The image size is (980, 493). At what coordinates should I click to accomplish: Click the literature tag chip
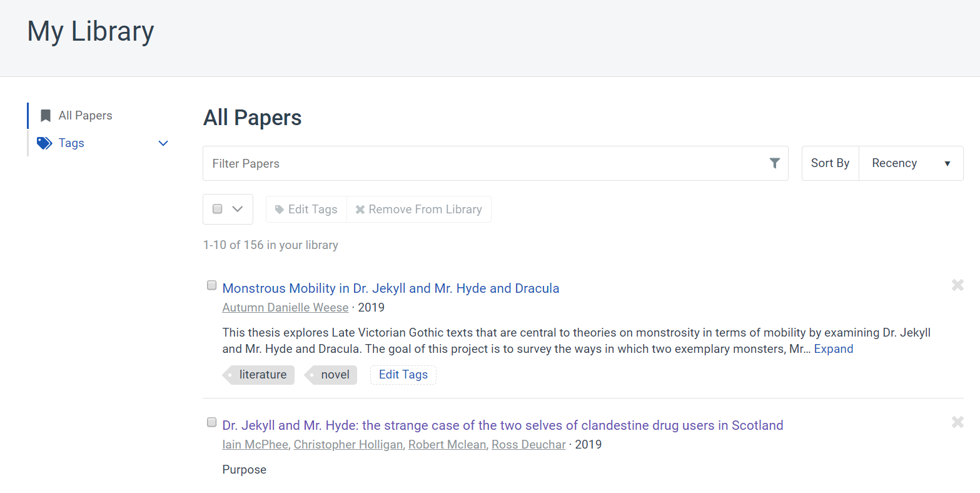[x=260, y=375]
